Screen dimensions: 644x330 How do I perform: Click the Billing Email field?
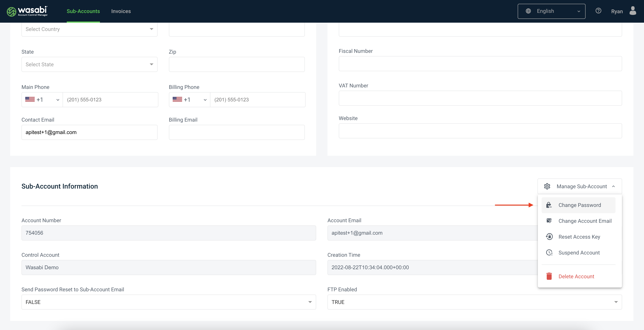click(236, 132)
